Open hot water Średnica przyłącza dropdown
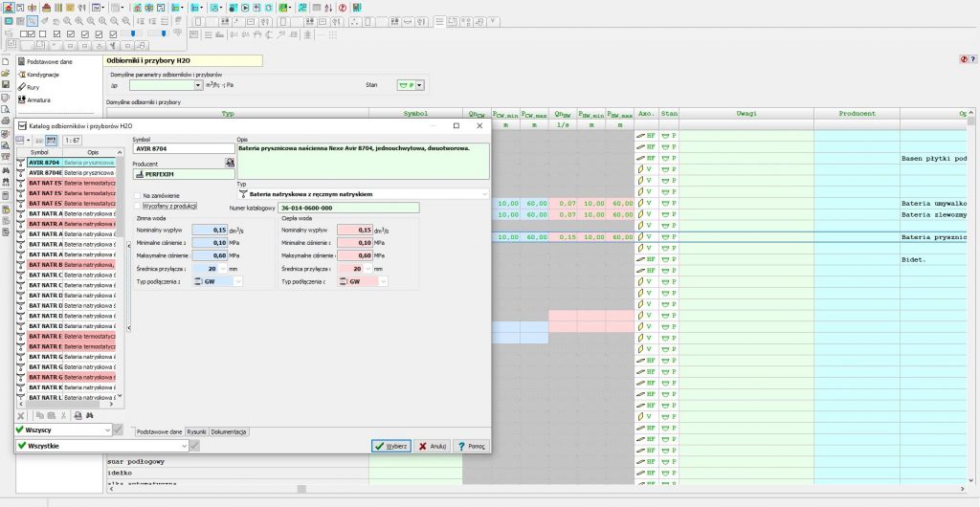This screenshot has width=980, height=507. 368,269
